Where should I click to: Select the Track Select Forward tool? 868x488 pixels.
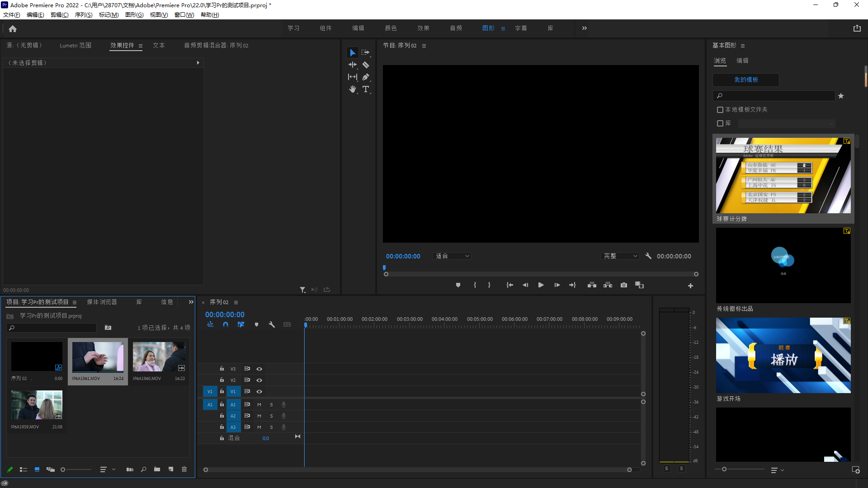[366, 53]
